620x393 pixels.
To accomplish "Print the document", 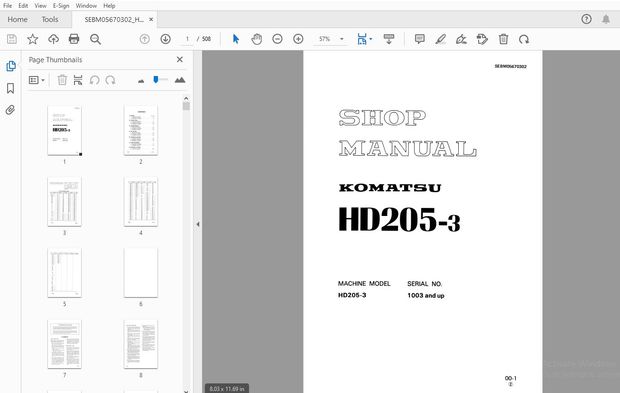I will point(74,39).
